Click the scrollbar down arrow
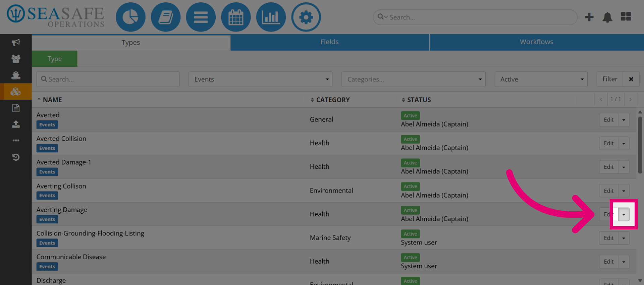The width and height of the screenshot is (644, 285). tap(640, 281)
